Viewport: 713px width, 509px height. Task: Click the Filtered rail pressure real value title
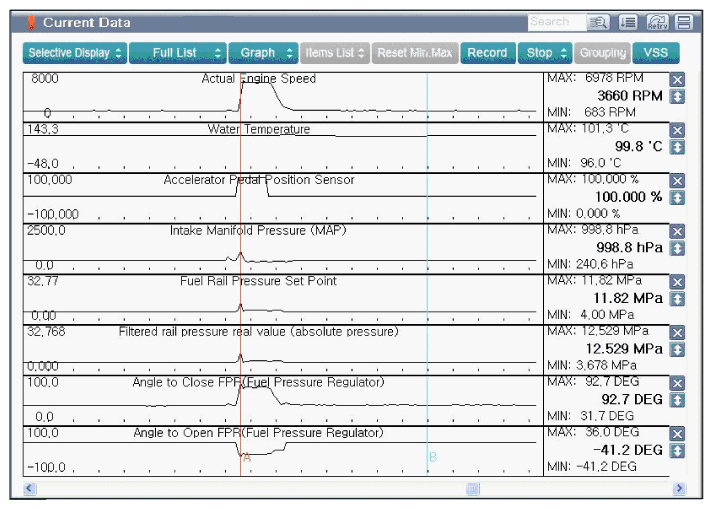tap(258, 332)
